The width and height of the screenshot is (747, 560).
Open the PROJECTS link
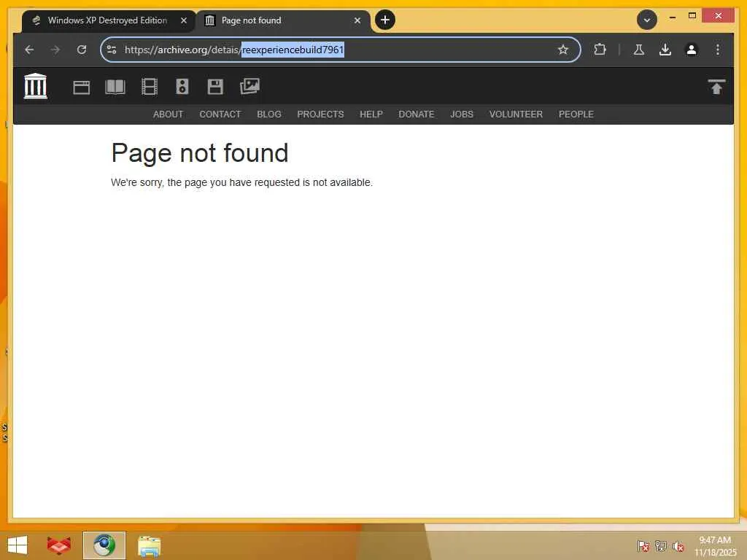click(321, 114)
